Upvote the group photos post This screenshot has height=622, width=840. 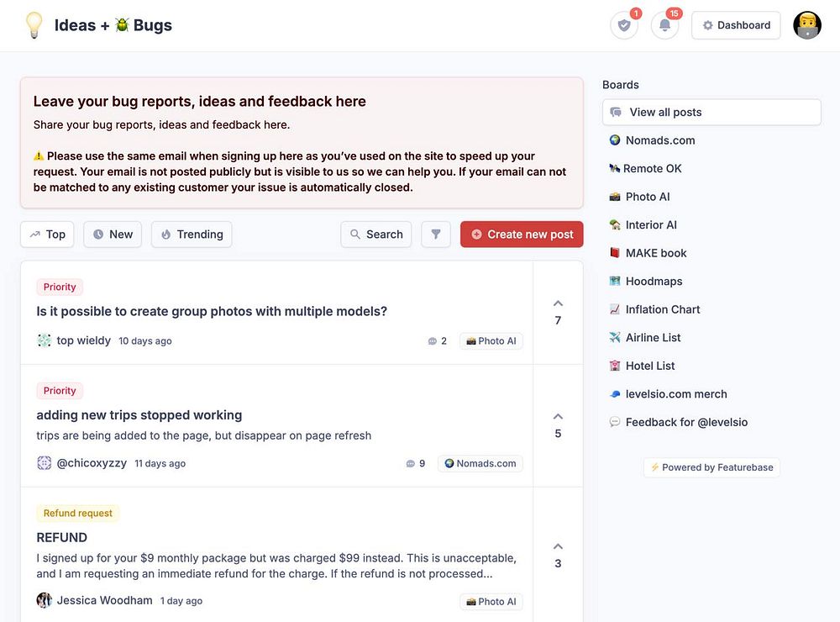558,311
